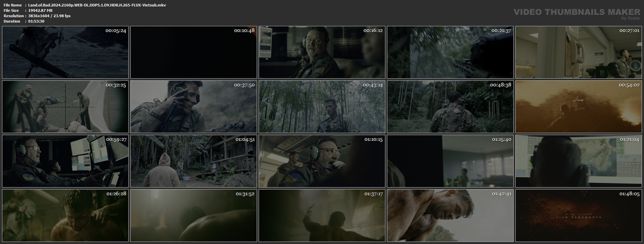
Task: Open the thumbnail stamped 00:21:37
Action: (x=450, y=52)
